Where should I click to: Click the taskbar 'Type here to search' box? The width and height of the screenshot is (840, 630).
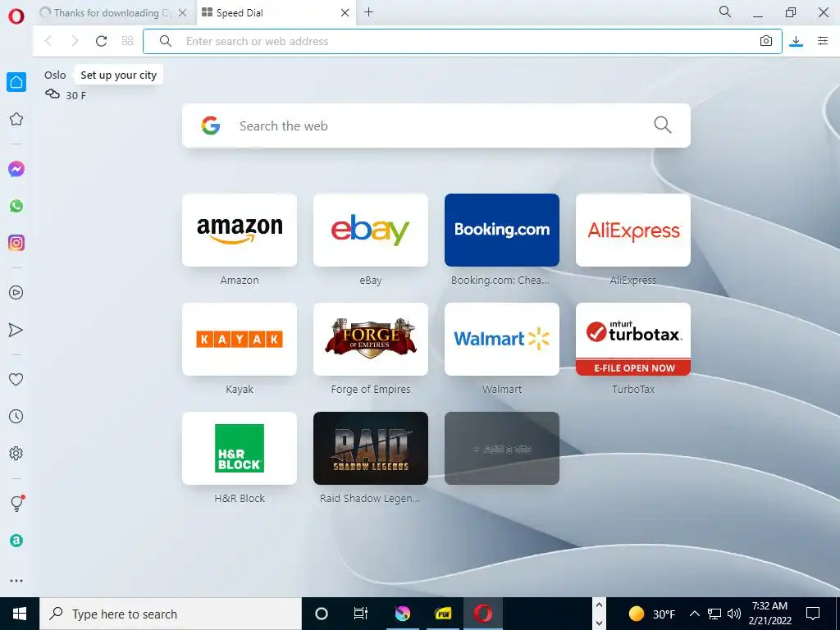coord(171,614)
